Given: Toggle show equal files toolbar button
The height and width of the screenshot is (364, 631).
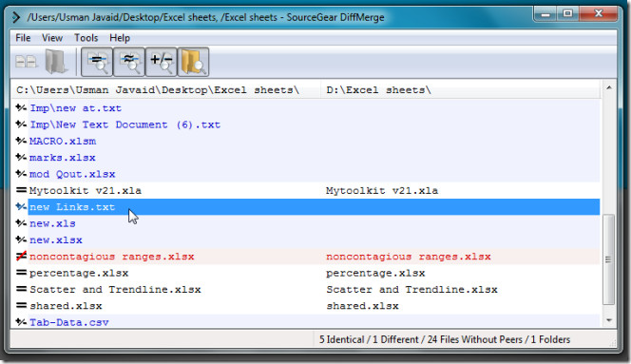Looking at the screenshot, I should click(97, 62).
